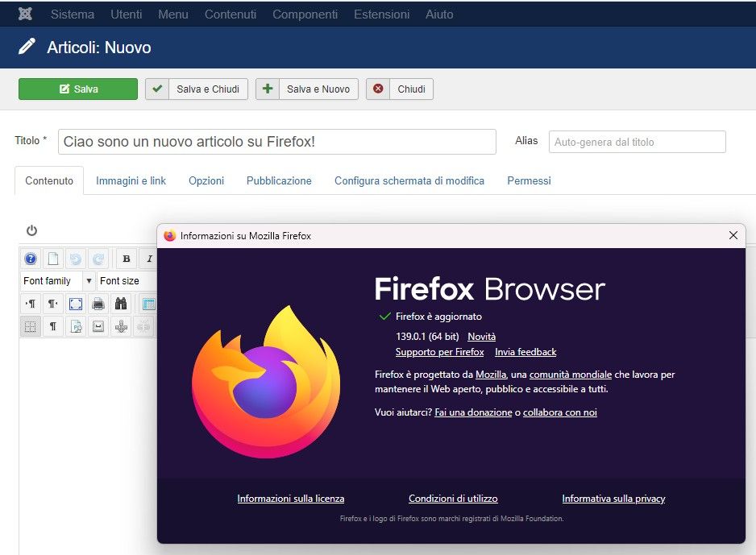Set left-to-right text direction
Screen dimensions: 756x555
(31, 304)
